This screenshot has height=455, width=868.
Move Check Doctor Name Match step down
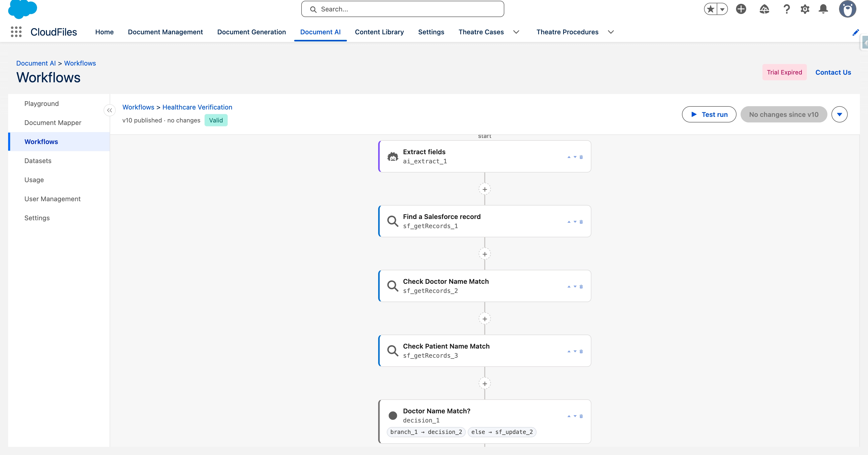575,286
